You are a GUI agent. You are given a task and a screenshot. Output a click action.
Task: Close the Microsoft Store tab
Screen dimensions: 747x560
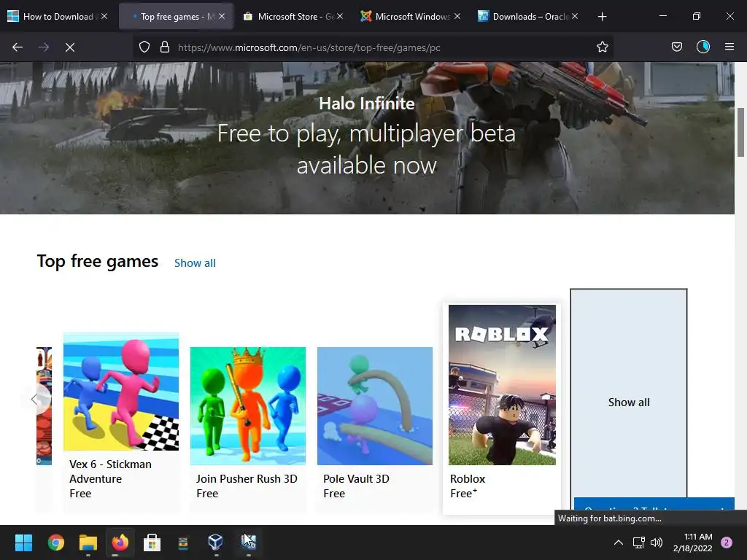pos(340,16)
